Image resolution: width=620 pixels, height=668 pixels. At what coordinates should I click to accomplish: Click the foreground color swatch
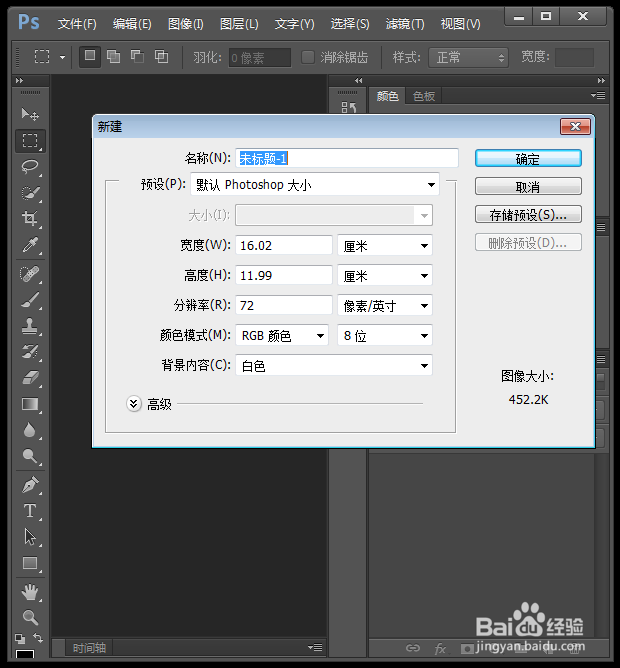click(25, 656)
